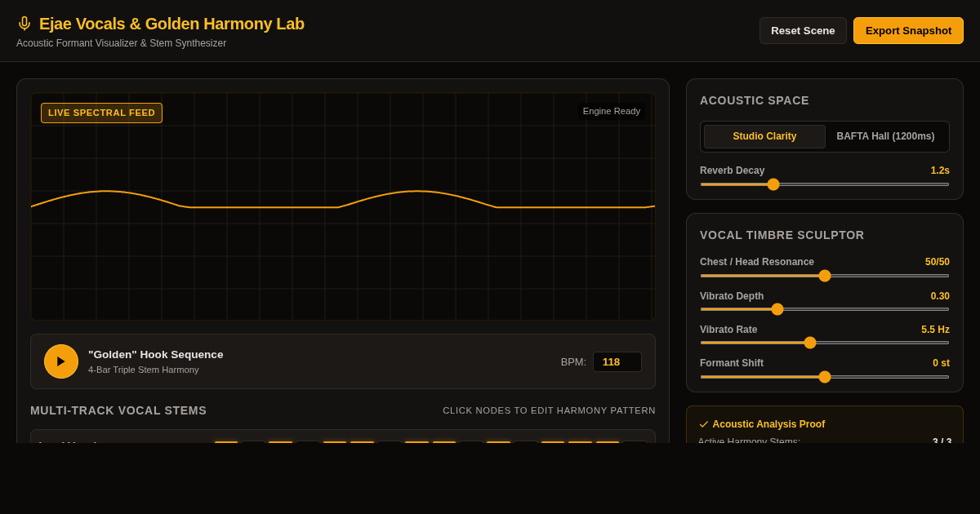Screen dimensions: 980x514
Task: Select the Studio Clarity acoustic space
Action: click(764, 136)
